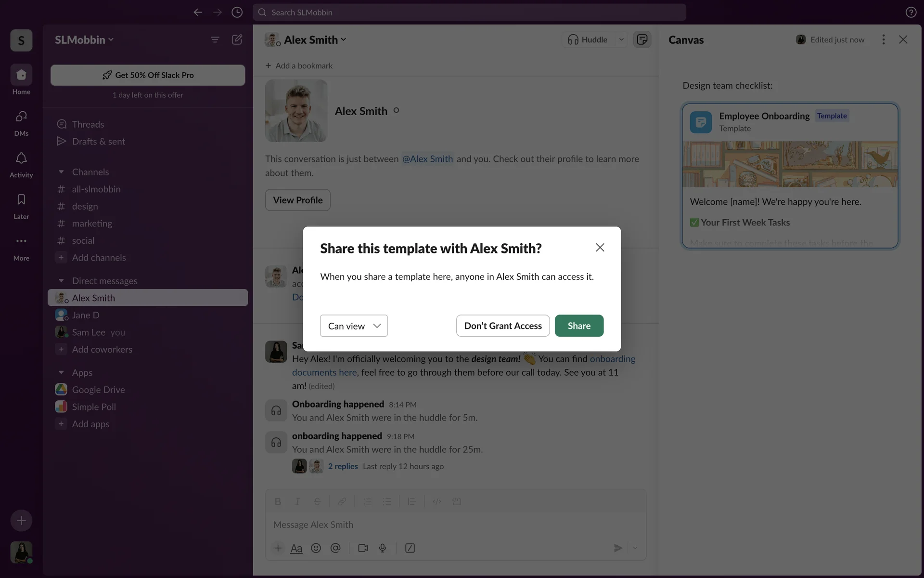Collapse the Channels section
Viewport: 924px width, 578px height.
point(61,172)
